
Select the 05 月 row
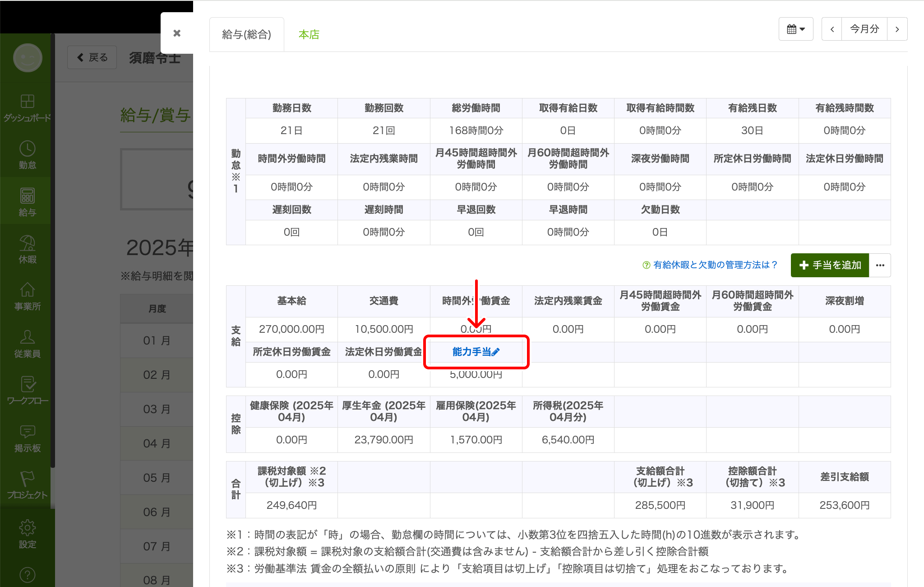coord(157,478)
